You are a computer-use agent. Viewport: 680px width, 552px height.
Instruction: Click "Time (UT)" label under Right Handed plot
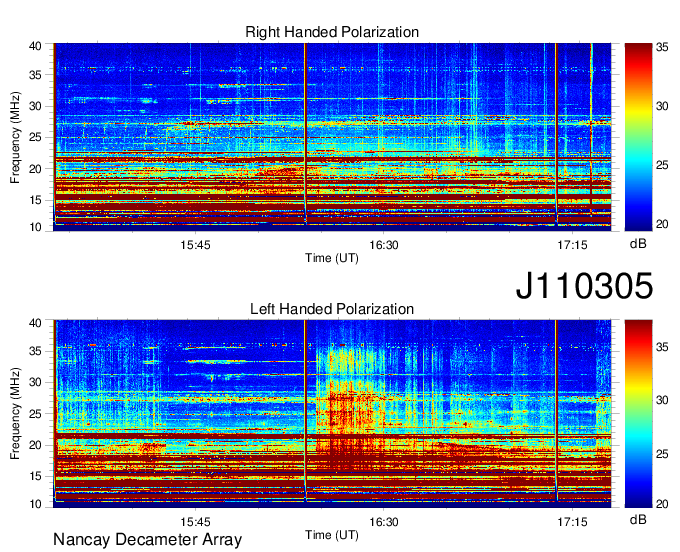click(x=332, y=258)
